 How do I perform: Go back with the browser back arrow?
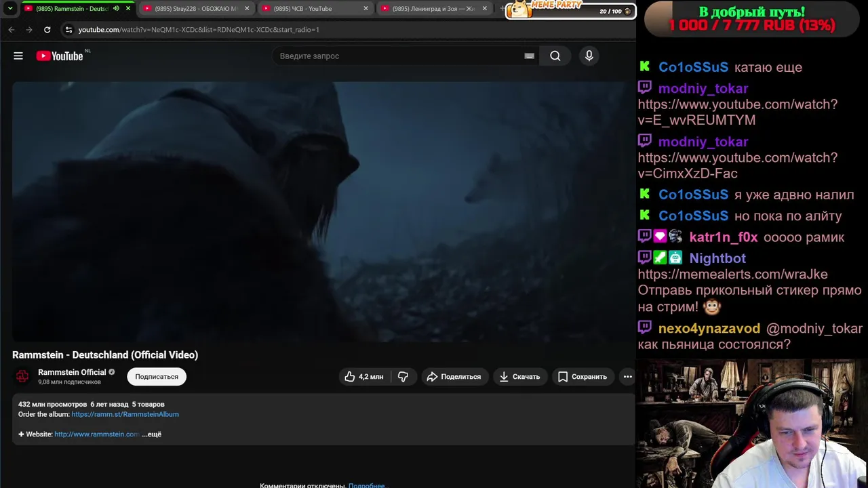click(x=11, y=30)
